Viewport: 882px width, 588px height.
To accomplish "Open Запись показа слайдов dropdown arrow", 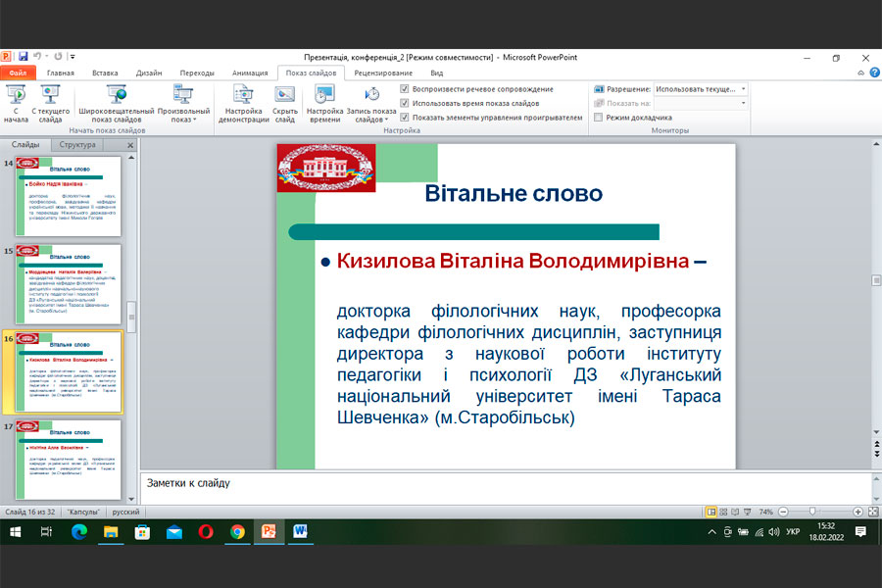I will tap(386, 121).
